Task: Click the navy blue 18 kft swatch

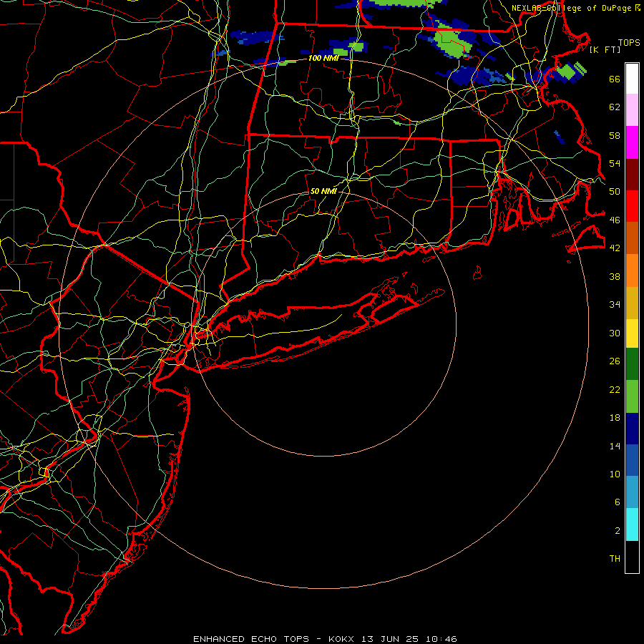Action: [x=632, y=429]
